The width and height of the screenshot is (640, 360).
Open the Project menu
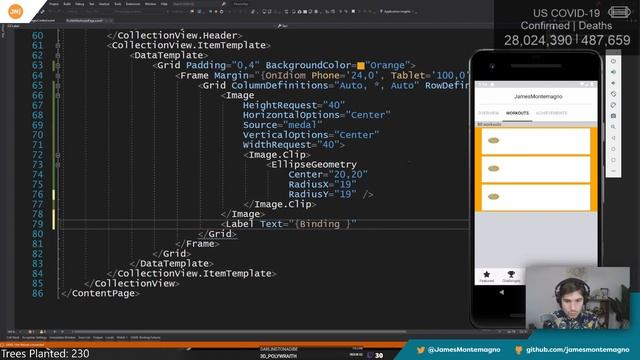(x=54, y=4)
